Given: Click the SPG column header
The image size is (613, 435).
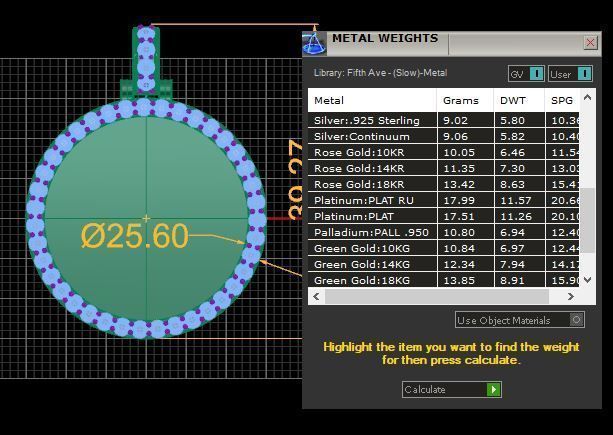Looking at the screenshot, I should 562,100.
